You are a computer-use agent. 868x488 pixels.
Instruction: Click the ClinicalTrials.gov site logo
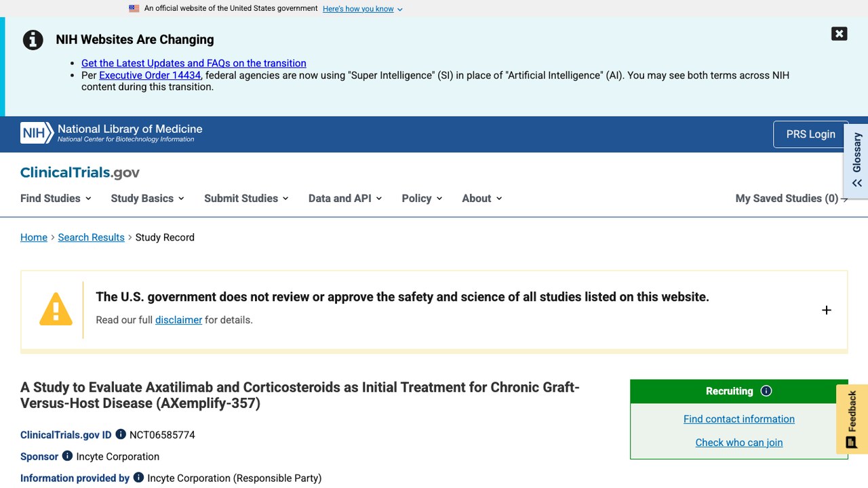[80, 173]
